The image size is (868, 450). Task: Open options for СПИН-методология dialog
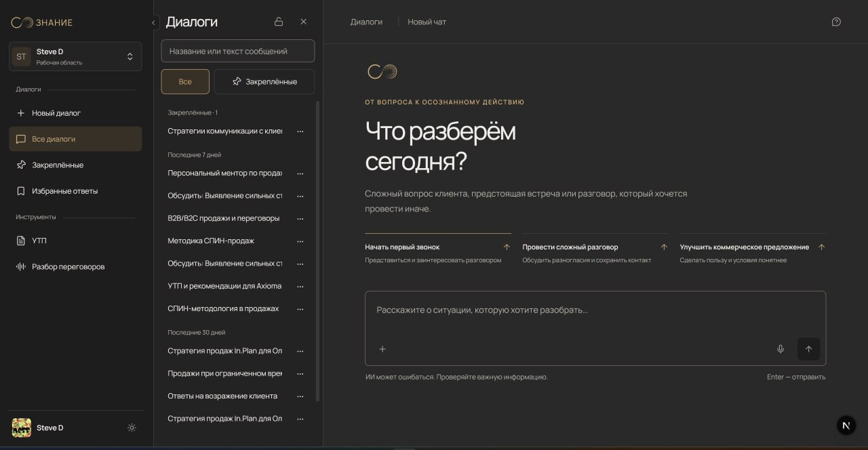300,309
